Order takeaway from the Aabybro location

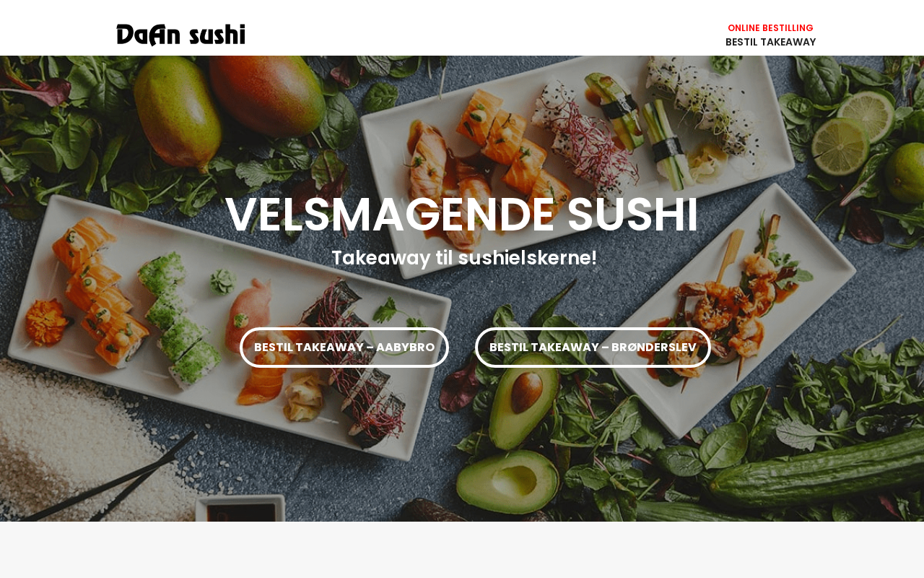coord(344,348)
